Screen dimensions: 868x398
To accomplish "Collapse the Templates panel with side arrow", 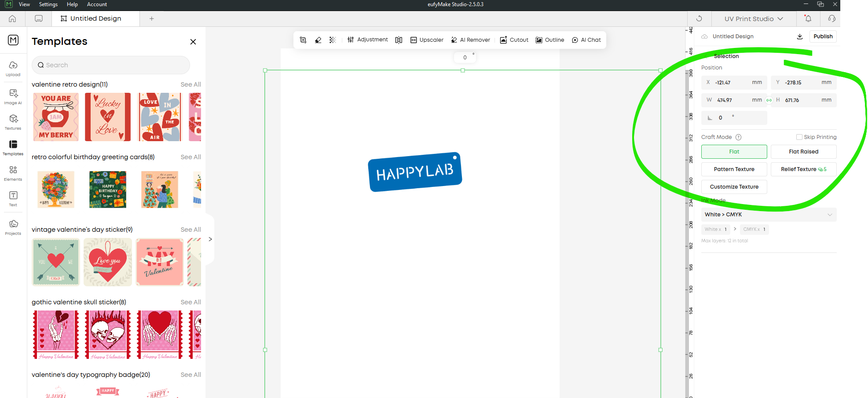I will click(210, 239).
